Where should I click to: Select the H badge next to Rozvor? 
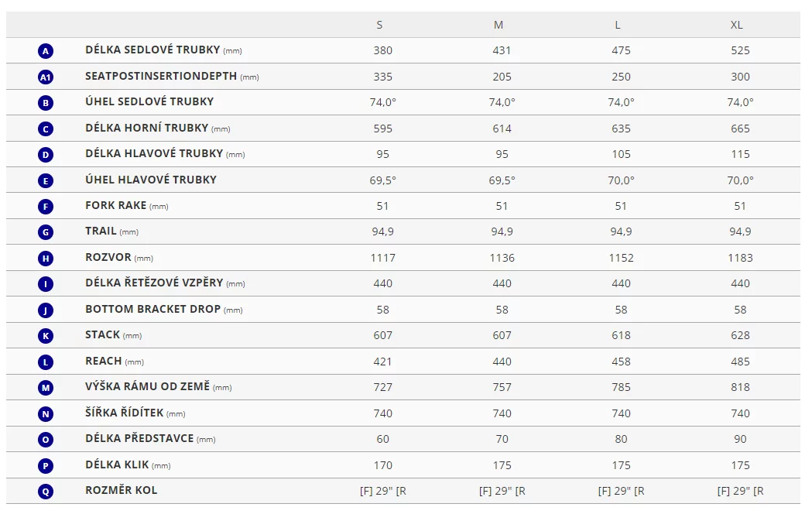(x=46, y=259)
